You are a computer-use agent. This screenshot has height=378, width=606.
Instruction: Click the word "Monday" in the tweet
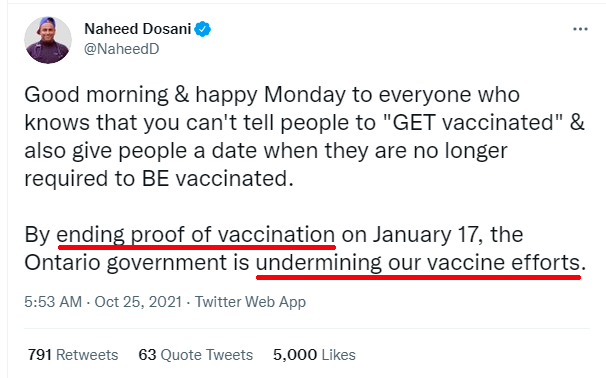[305, 95]
